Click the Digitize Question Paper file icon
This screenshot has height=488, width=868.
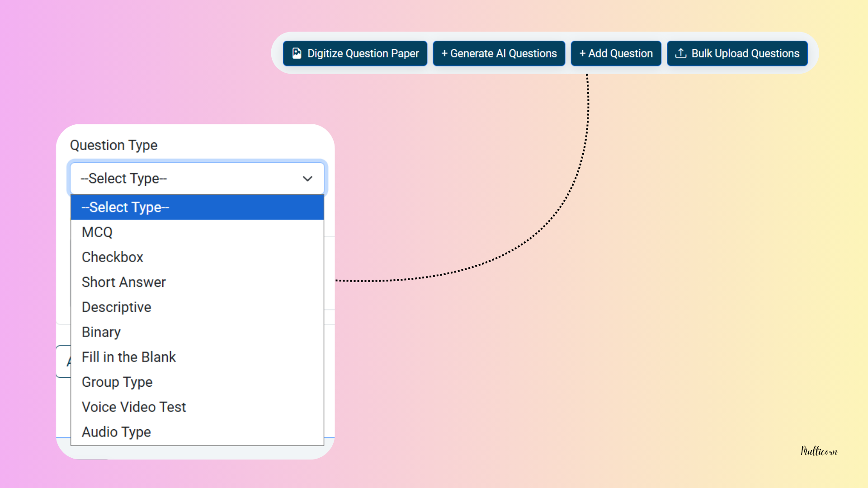point(297,53)
